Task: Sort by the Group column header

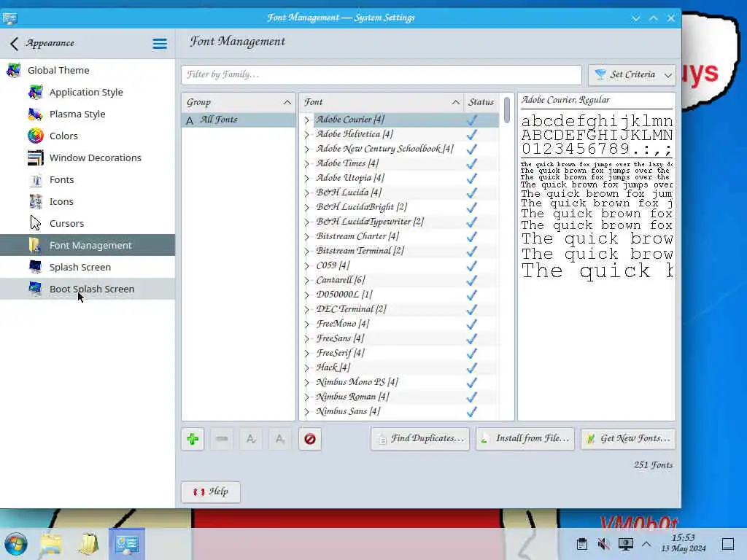Action: tap(239, 102)
